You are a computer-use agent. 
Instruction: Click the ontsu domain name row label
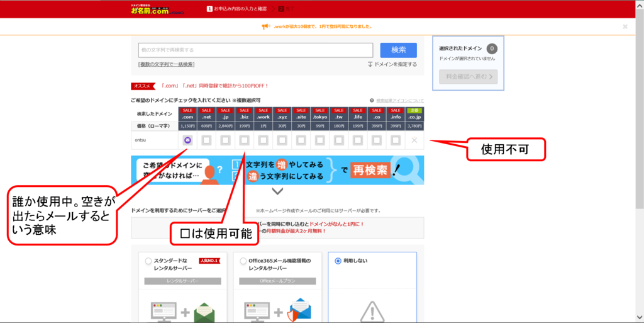tap(140, 140)
